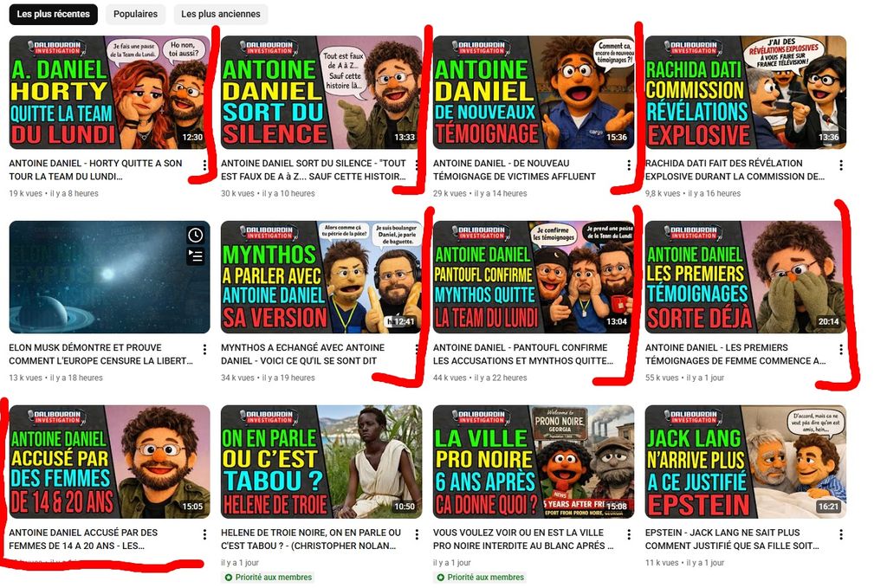887x588 pixels.
Task: Expand options for Jack Lang Epstein video
Action: 841,534
